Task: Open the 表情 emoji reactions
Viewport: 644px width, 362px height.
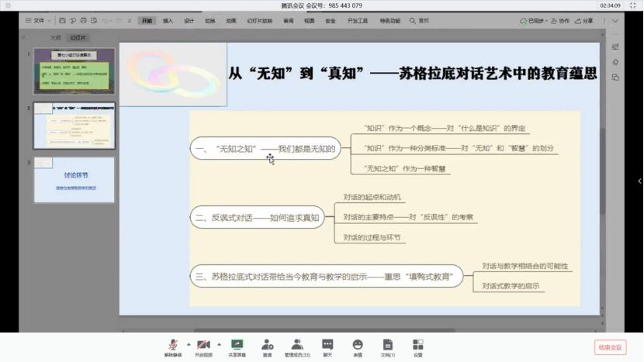Action: (358, 344)
